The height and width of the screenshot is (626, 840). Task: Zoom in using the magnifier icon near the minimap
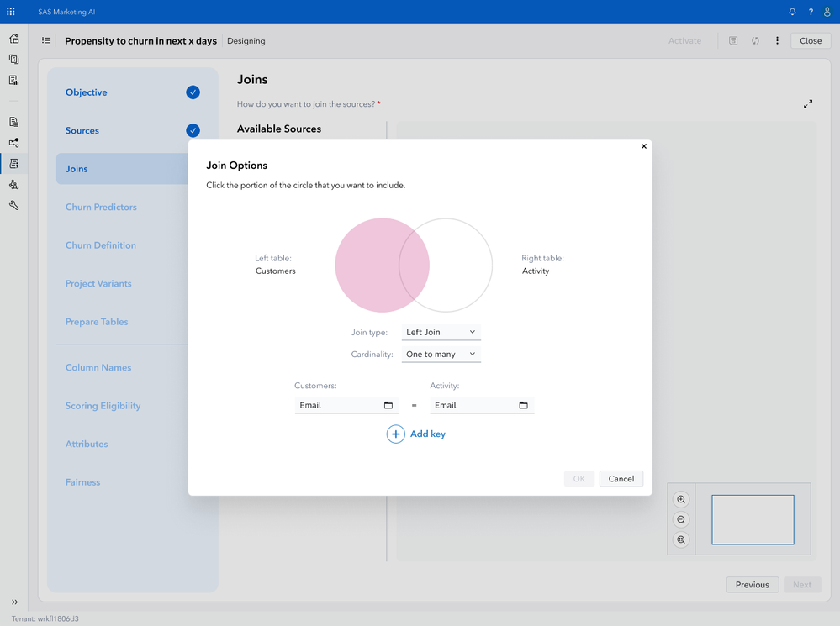tap(681, 498)
